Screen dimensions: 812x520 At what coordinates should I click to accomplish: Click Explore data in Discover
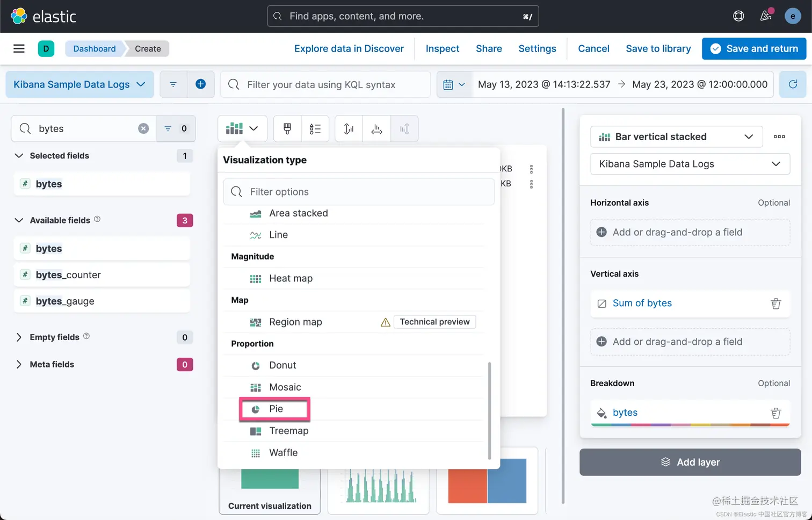pos(349,49)
